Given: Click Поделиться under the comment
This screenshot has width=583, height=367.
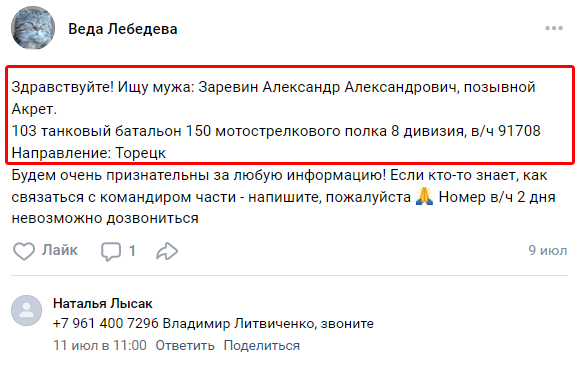Looking at the screenshot, I should pos(261,345).
